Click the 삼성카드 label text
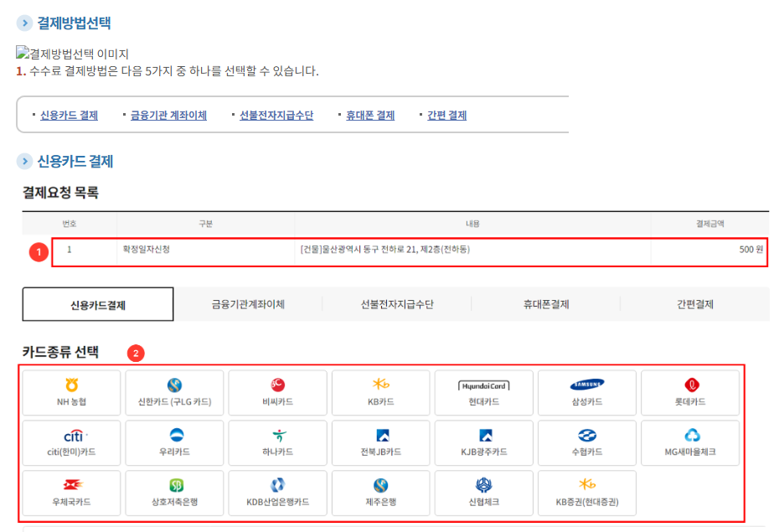The image size is (779, 532). pyautogui.click(x=587, y=402)
